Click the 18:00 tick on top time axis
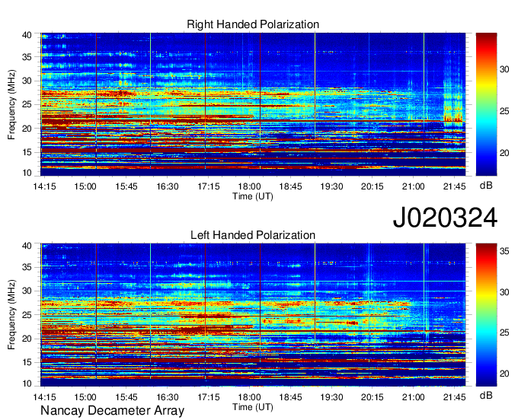 pos(249,186)
